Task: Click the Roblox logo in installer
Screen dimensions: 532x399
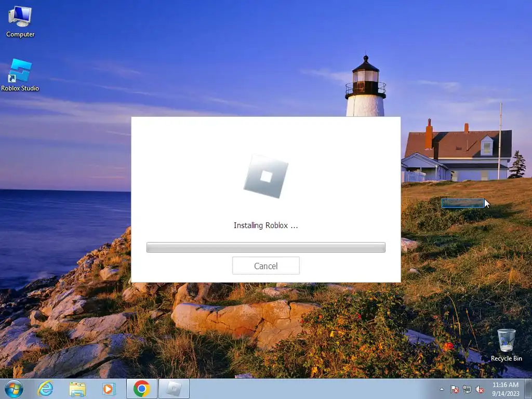Action: 266,176
